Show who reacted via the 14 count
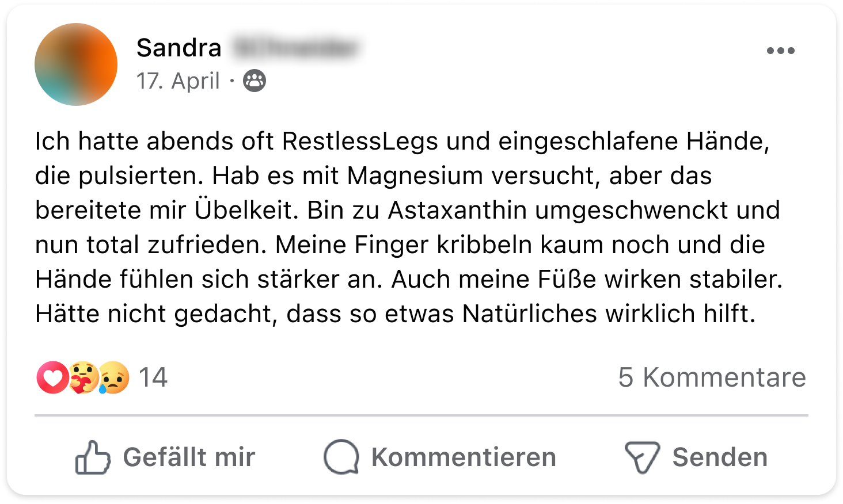This screenshot has width=843, height=504. point(153,377)
